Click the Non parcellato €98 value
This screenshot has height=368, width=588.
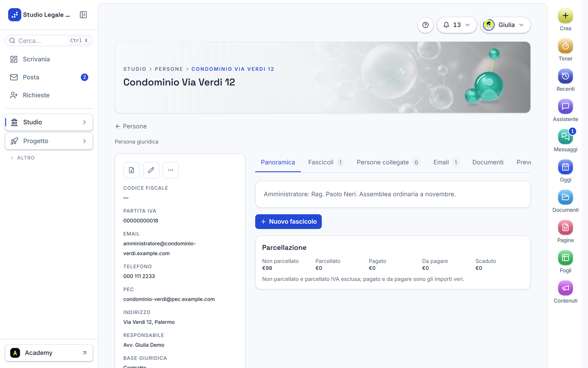pyautogui.click(x=267, y=268)
